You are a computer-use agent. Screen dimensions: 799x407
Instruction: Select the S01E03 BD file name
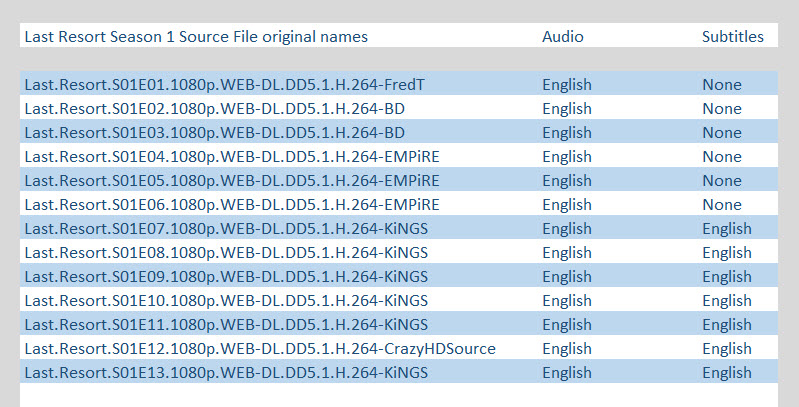[x=215, y=132]
